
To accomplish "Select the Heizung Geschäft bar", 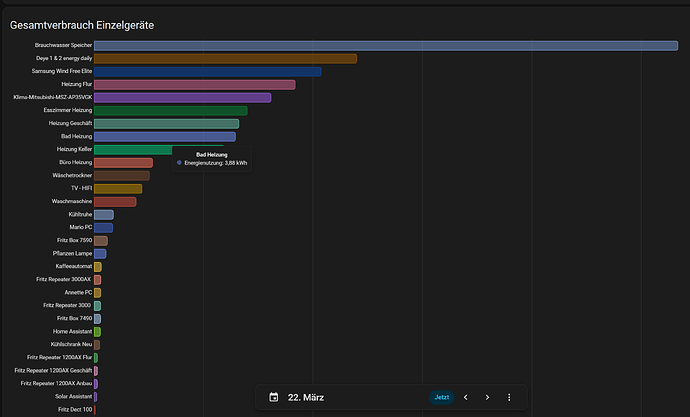I will 166,124.
